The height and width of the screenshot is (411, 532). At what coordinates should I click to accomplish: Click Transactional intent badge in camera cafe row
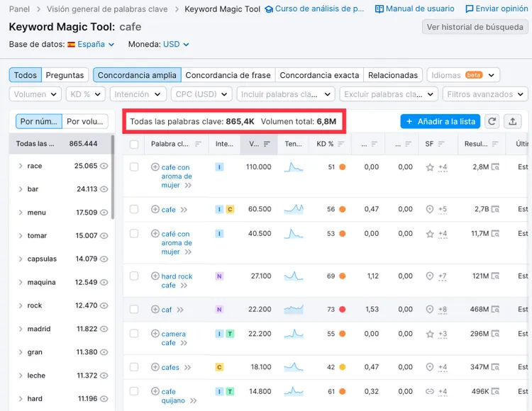(x=230, y=334)
